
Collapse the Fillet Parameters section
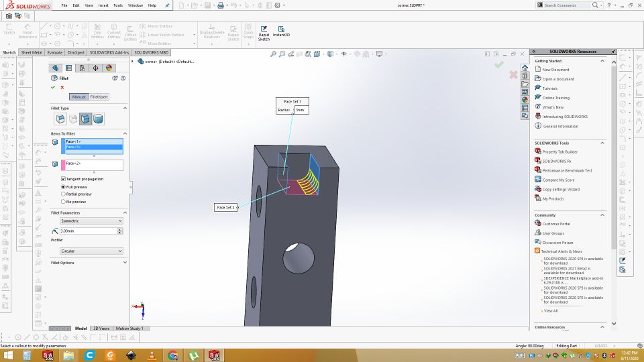pyautogui.click(x=125, y=213)
